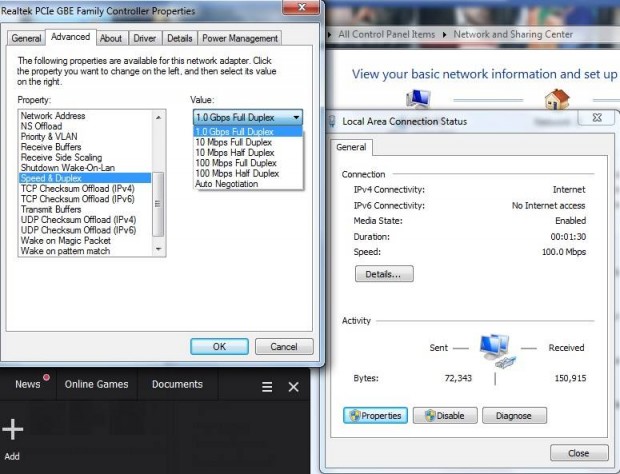This screenshot has height=474, width=620.
Task: Click the house network icon
Action: 557,98
